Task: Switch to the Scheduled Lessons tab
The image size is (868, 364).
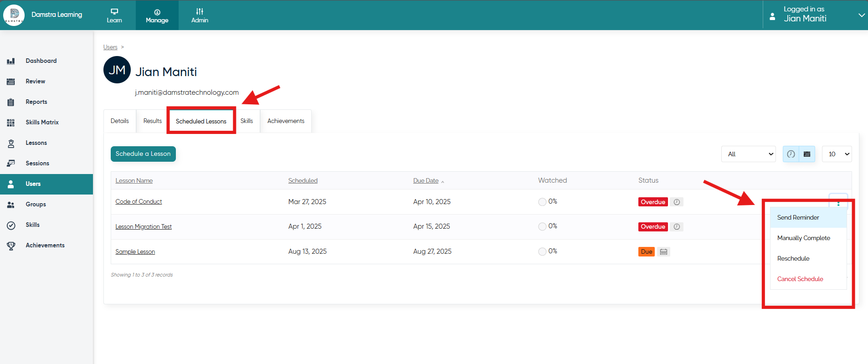Action: click(201, 121)
